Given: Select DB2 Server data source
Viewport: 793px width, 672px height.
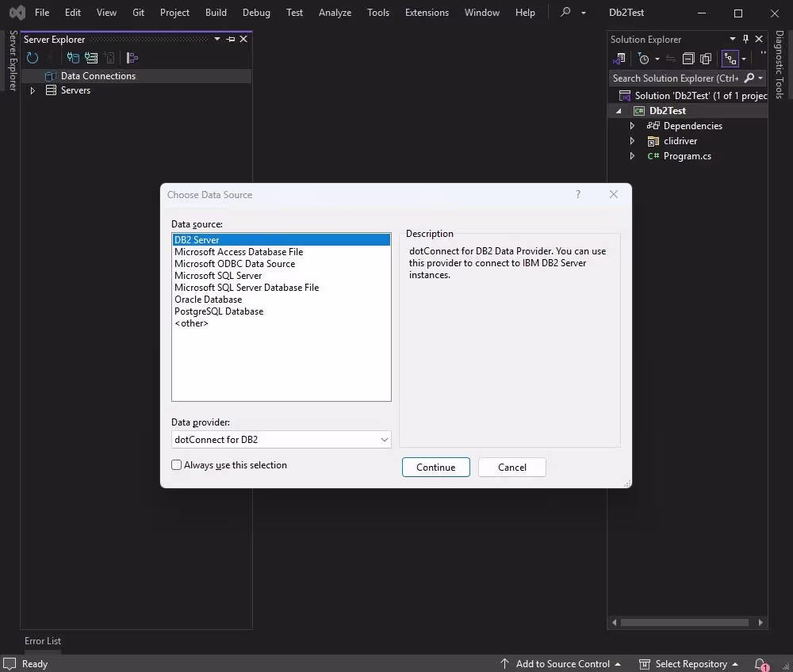Looking at the screenshot, I should (x=282, y=240).
